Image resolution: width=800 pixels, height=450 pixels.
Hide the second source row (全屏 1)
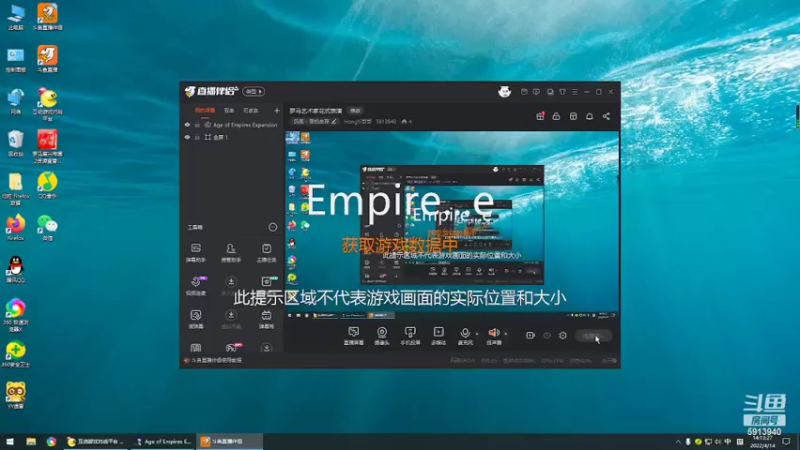(187, 137)
